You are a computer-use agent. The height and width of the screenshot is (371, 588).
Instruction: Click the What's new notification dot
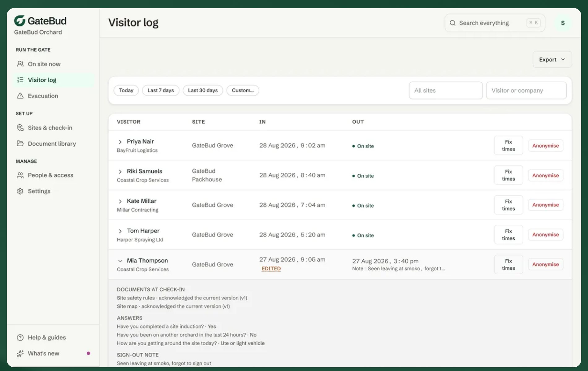pyautogui.click(x=89, y=353)
